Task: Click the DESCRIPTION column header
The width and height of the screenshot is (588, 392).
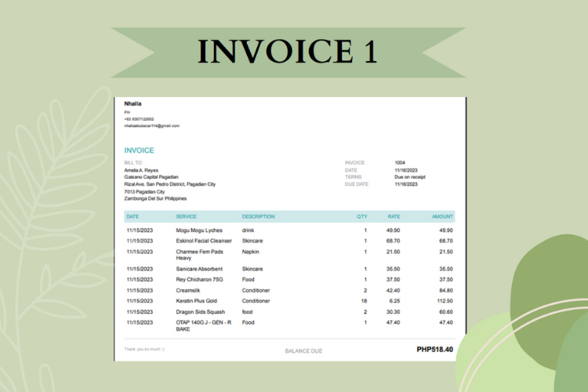Action: (x=259, y=217)
